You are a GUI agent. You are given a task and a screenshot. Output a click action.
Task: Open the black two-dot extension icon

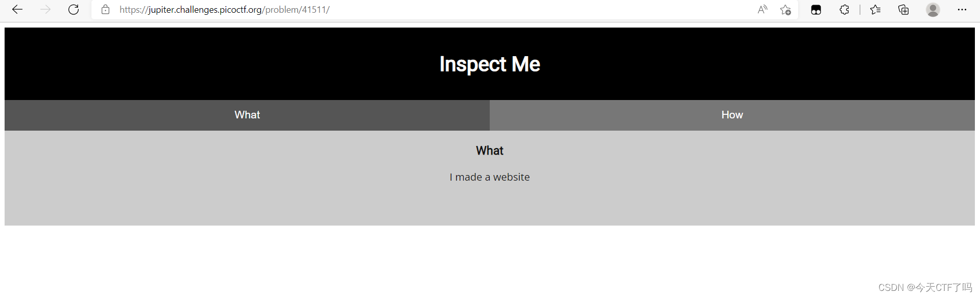(x=816, y=10)
